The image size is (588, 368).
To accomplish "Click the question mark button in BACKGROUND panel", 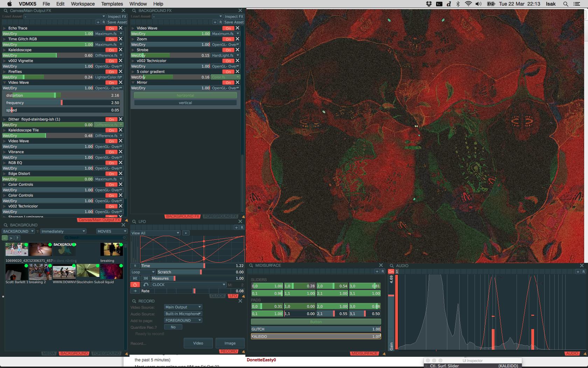I will pos(17,238).
